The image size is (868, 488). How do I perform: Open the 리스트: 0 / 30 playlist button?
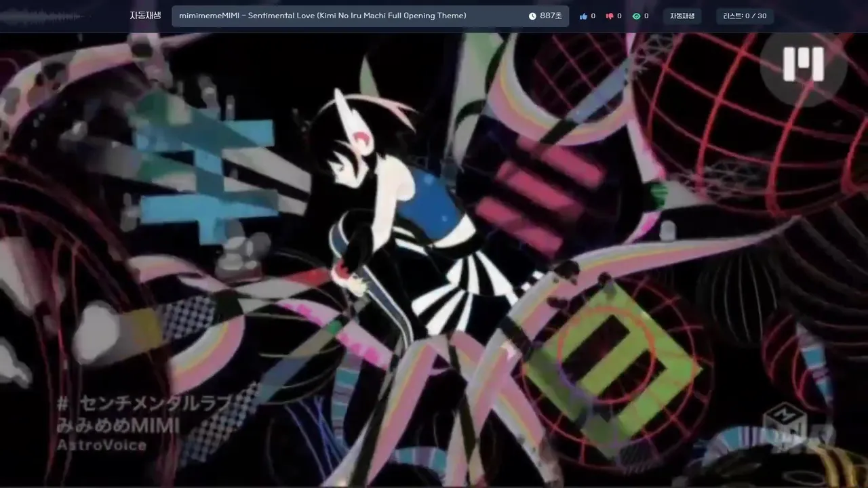click(745, 16)
